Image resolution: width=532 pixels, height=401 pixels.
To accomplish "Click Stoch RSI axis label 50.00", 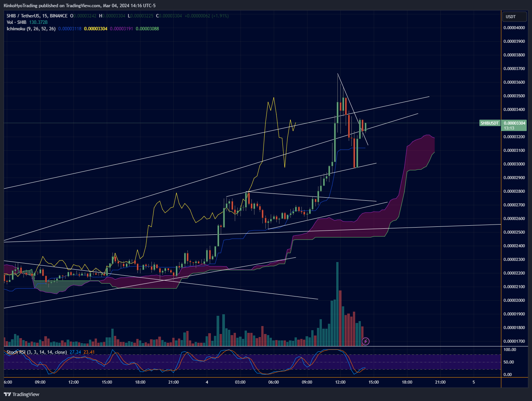I will [x=508, y=362].
